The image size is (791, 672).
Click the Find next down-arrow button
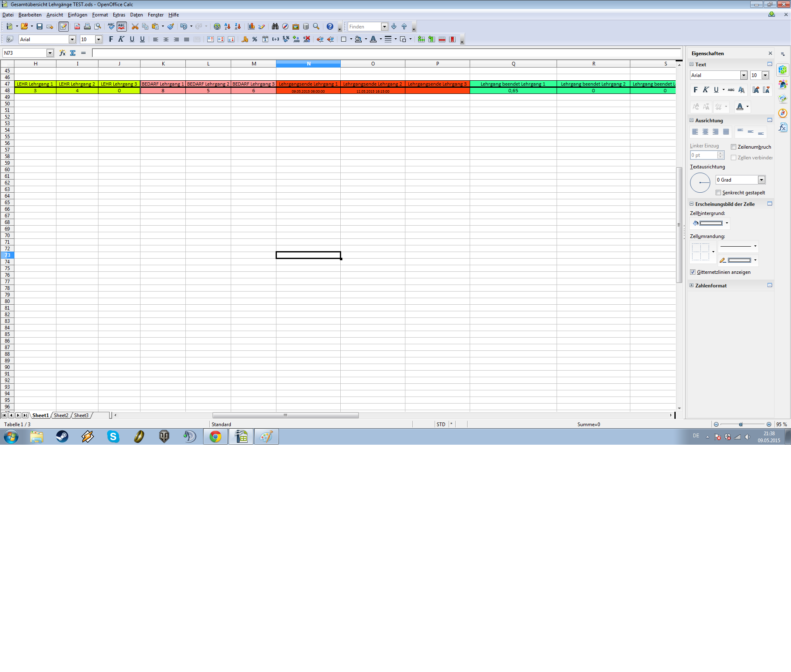coord(394,27)
